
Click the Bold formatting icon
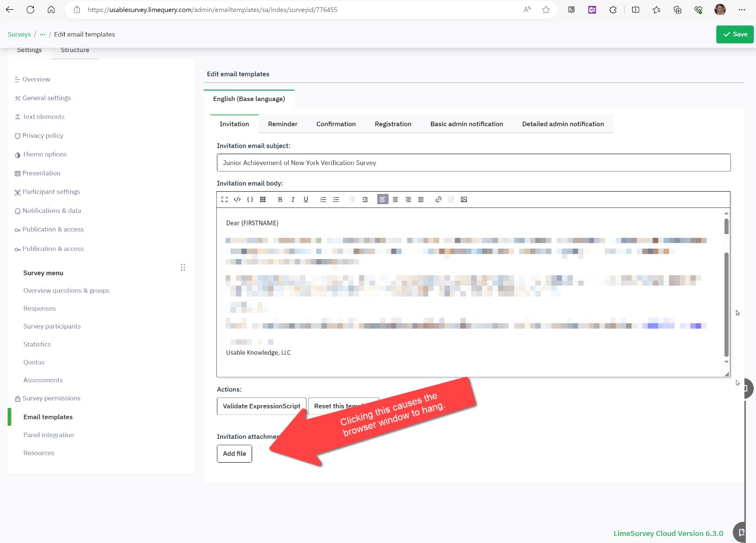(x=280, y=199)
